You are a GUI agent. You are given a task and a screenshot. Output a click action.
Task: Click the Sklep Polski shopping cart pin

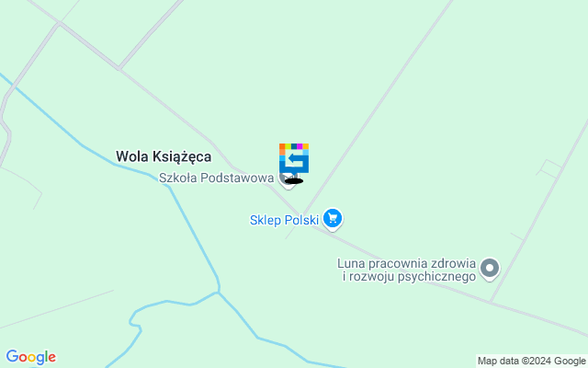click(333, 219)
